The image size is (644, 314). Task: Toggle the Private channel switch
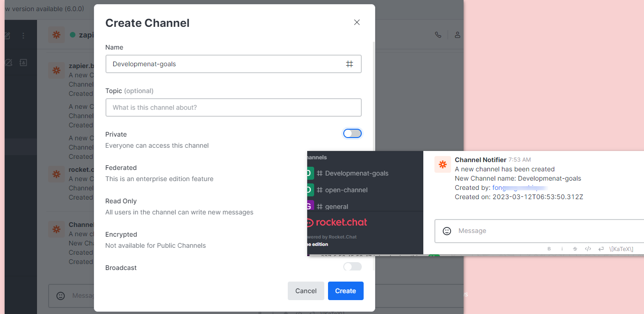(x=352, y=133)
